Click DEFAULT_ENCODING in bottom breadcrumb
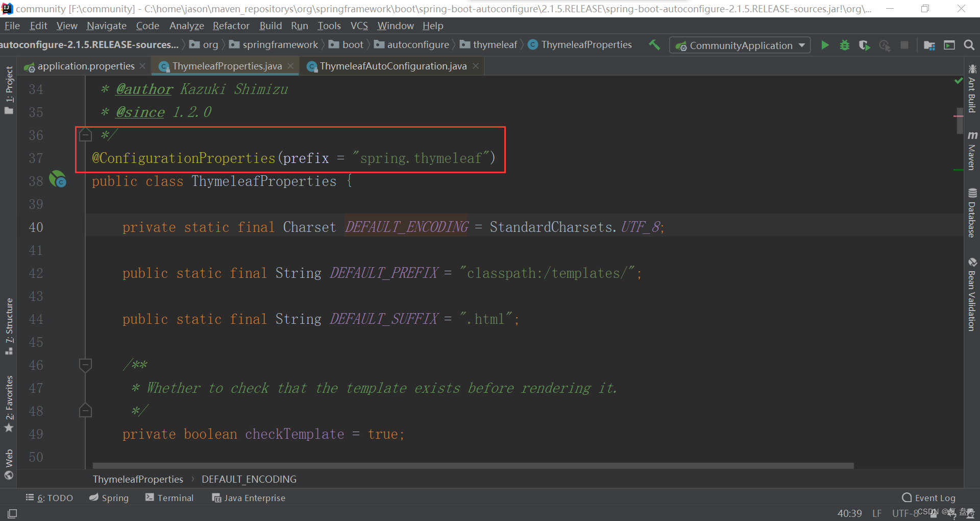 249,479
